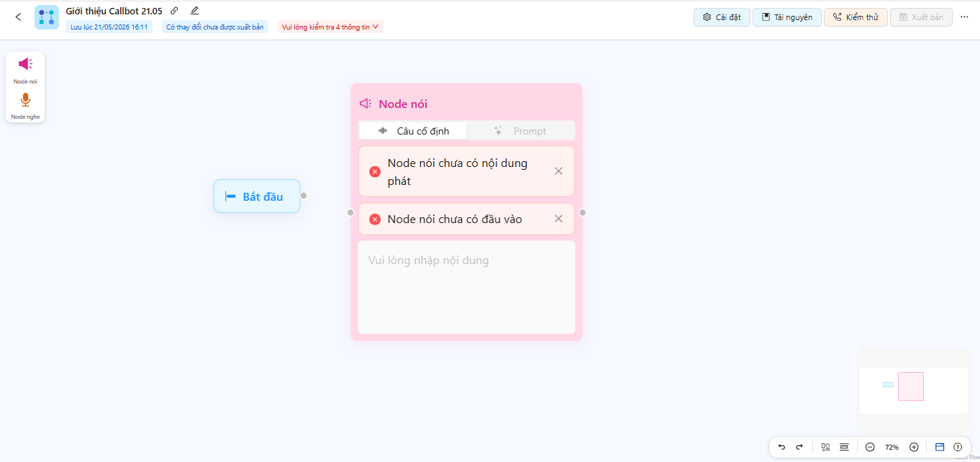The image size is (980, 462).
Task: Click the Xuất bản publish button
Action: point(921,17)
